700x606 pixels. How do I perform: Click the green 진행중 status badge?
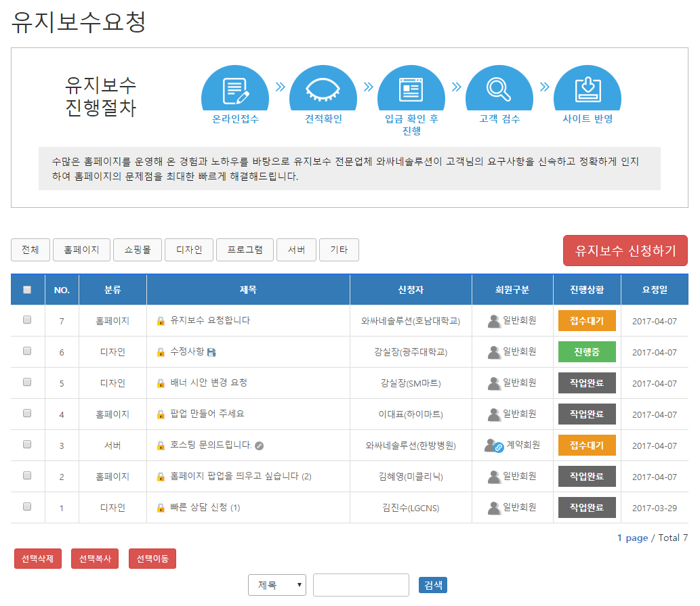[587, 352]
